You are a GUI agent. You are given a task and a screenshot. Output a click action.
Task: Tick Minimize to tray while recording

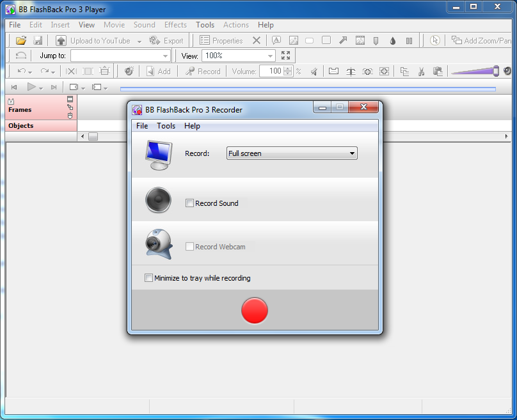[x=148, y=277]
